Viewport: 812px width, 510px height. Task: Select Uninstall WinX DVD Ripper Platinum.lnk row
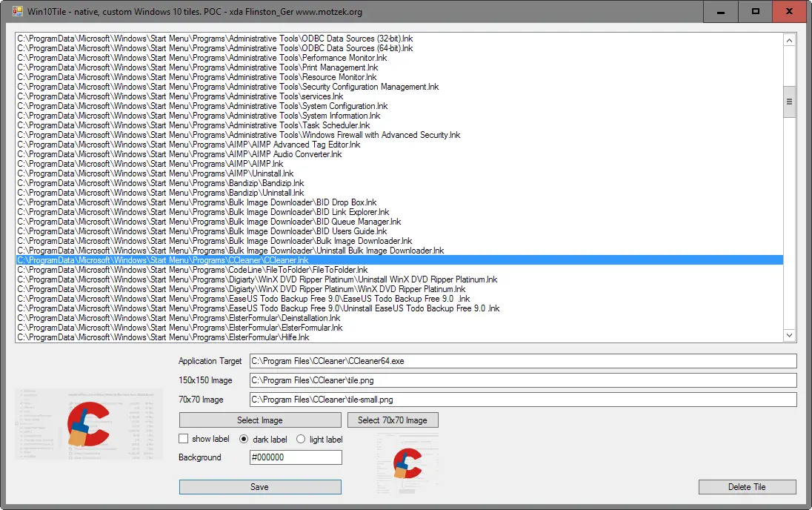399,279
